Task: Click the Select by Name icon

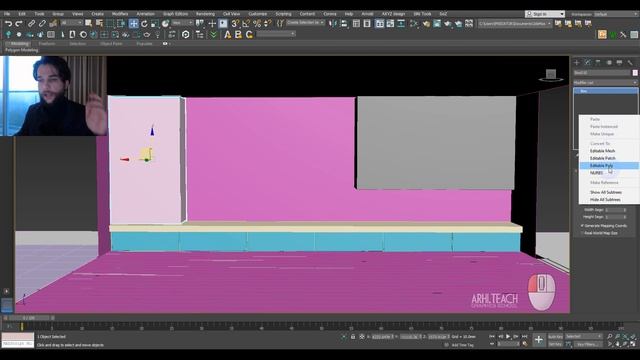Action: 99,24
